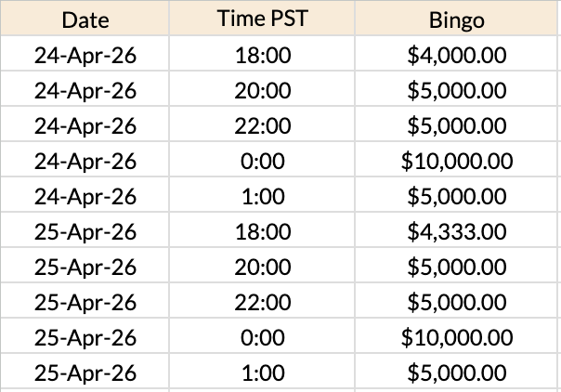
Task: Select the $4,333.00 Bingo amount cell
Action: [457, 232]
